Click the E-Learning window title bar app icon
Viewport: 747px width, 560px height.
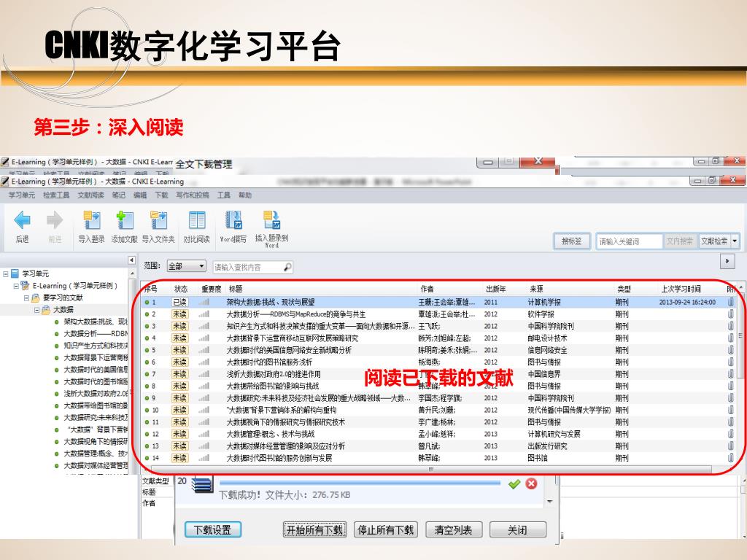[5, 182]
